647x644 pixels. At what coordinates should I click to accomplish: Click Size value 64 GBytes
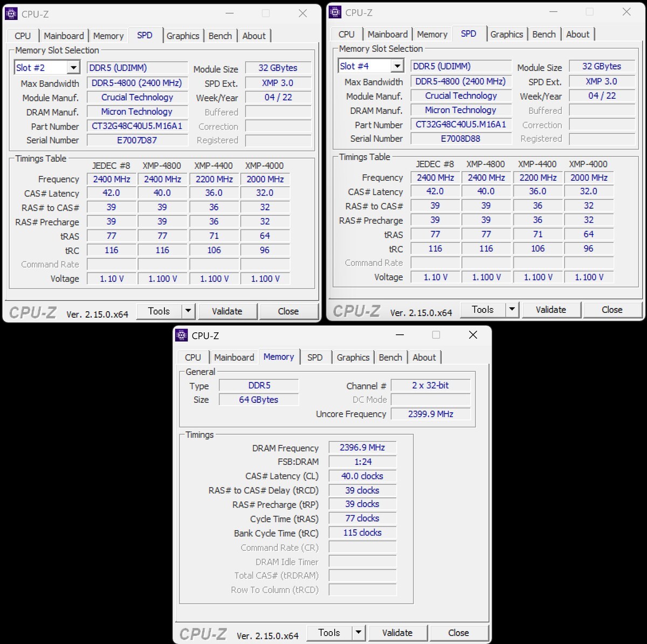259,400
